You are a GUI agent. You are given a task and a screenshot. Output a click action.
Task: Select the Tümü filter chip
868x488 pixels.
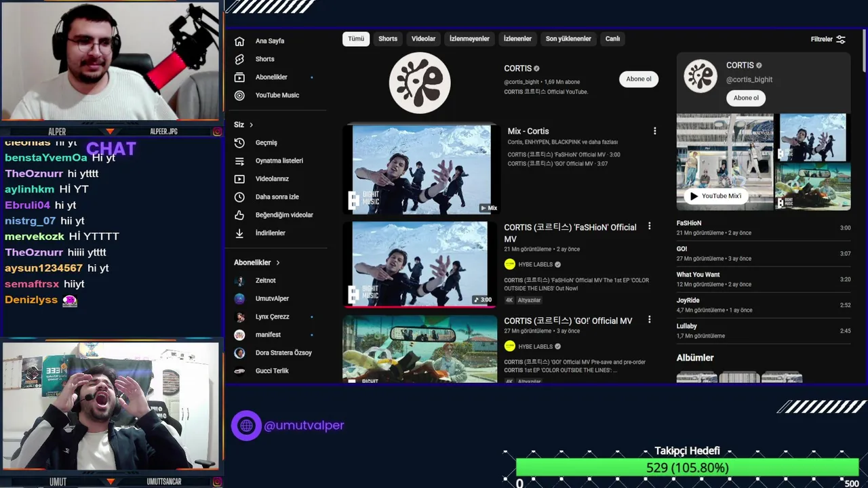(x=356, y=39)
